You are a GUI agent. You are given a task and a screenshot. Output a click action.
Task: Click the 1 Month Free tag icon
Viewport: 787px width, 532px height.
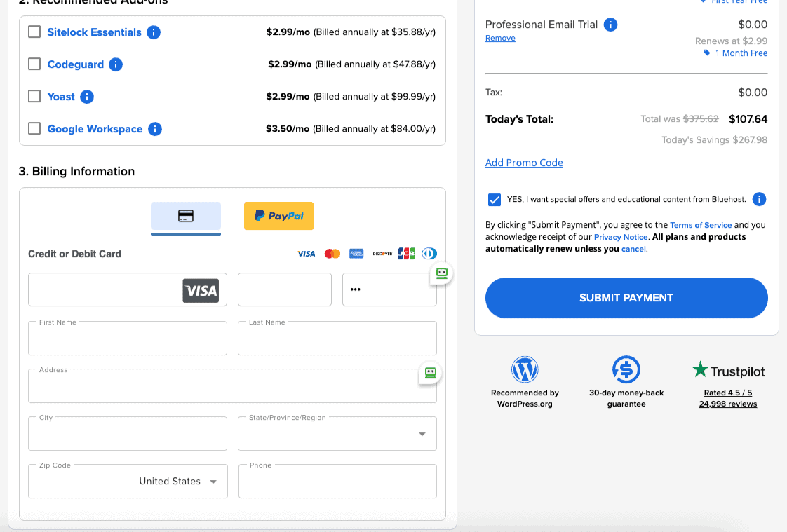click(707, 53)
